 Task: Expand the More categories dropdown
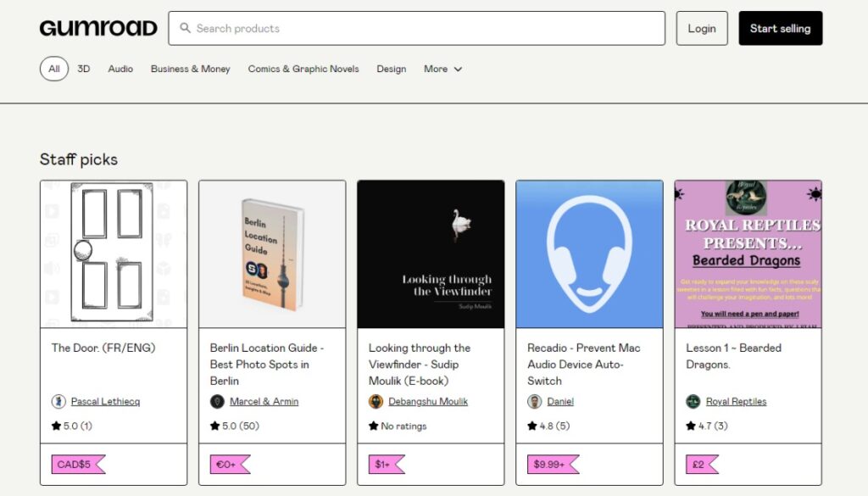(442, 69)
